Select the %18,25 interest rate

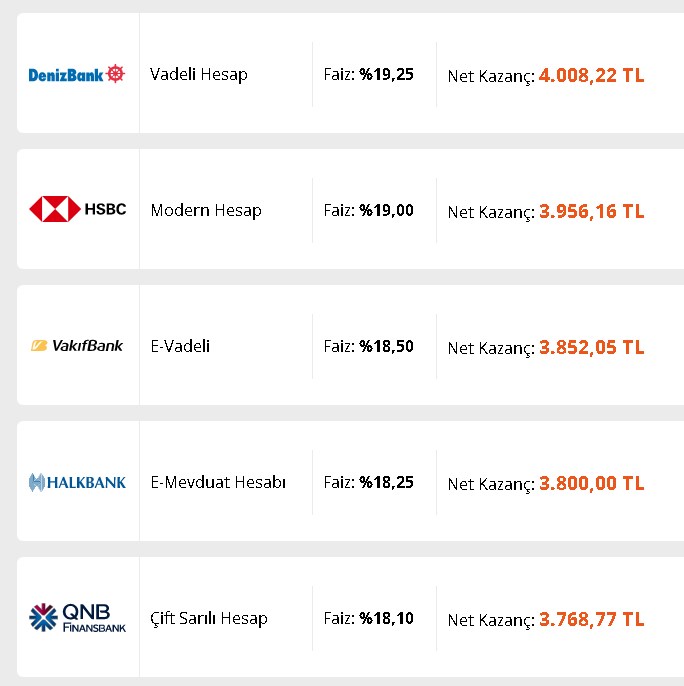tap(386, 483)
